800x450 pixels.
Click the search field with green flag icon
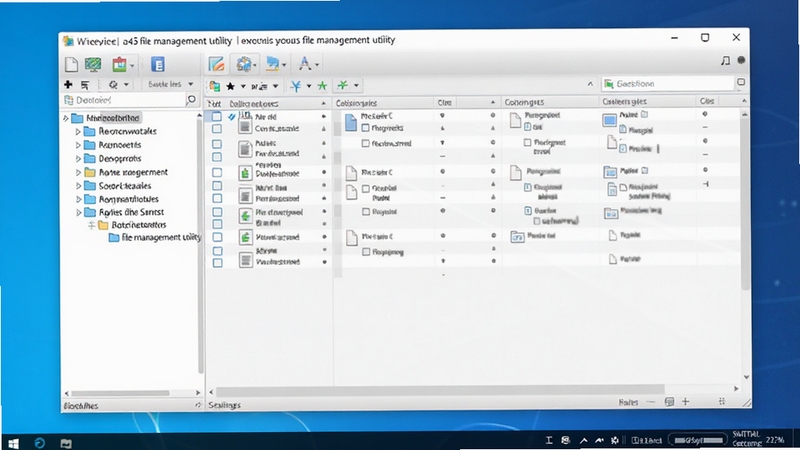click(668, 83)
